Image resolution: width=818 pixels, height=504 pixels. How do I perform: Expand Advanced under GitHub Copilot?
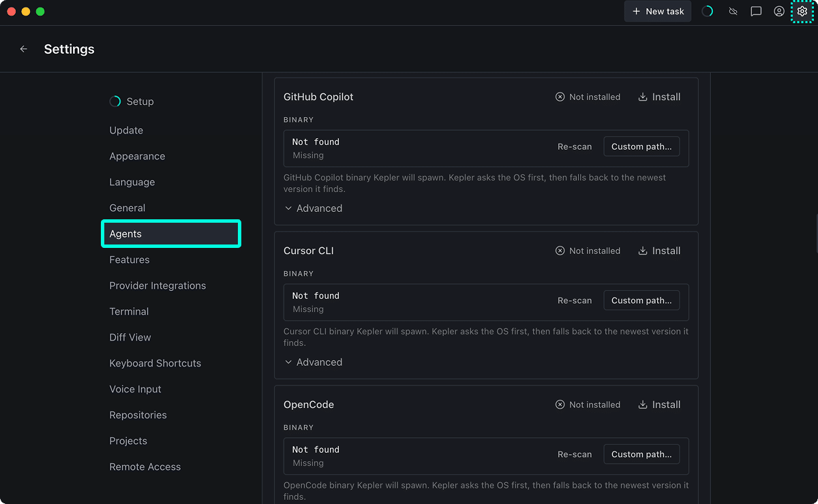coord(314,208)
